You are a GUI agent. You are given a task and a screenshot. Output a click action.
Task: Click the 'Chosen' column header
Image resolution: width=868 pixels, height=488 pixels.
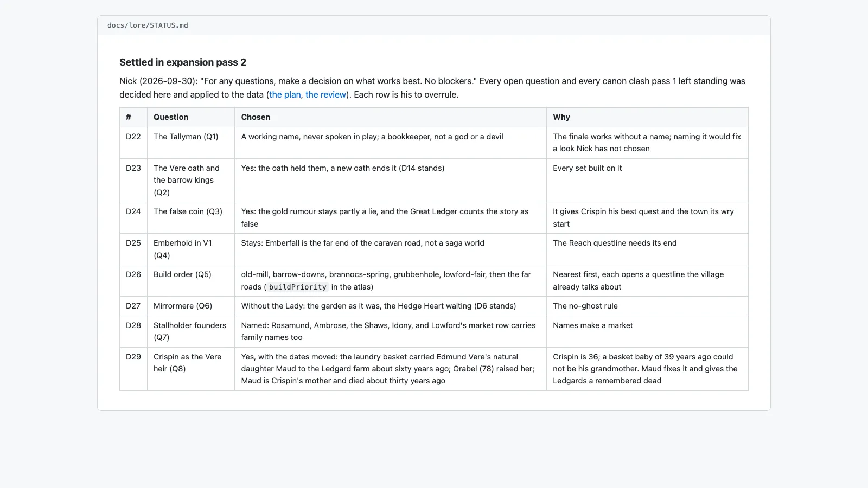(391, 117)
